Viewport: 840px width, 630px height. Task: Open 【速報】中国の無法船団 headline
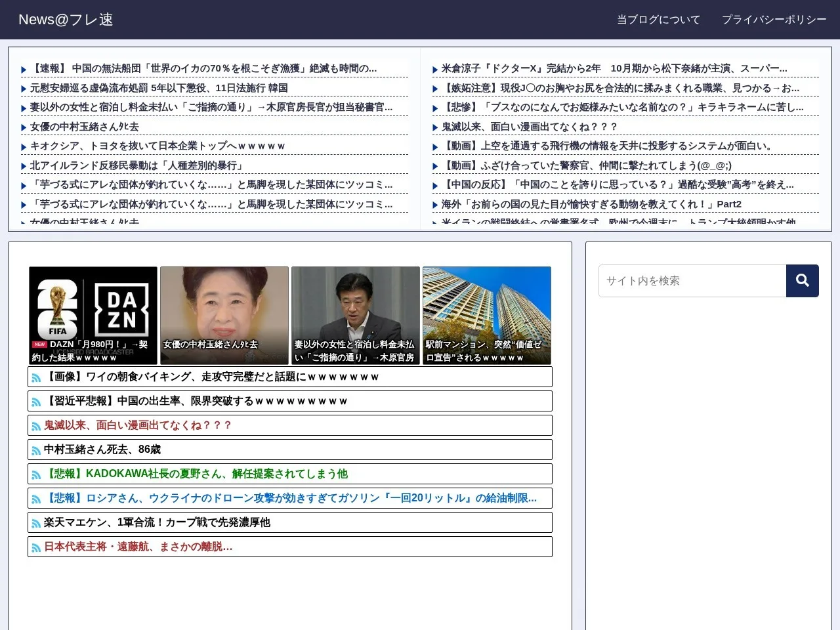pyautogui.click(x=203, y=68)
